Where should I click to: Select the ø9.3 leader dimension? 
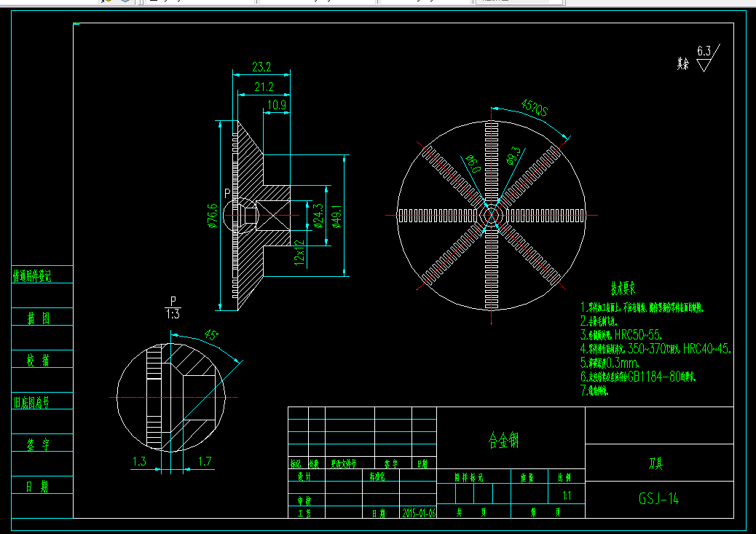pyautogui.click(x=513, y=156)
